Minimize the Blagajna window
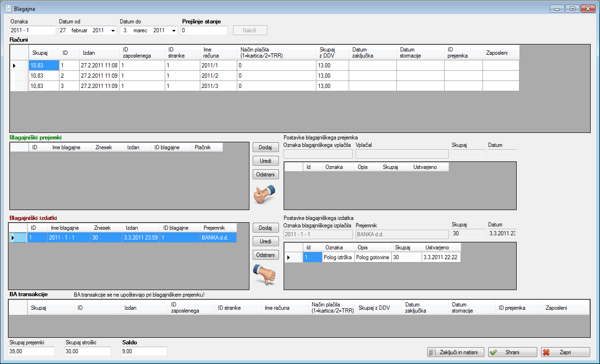Image resolution: width=600 pixels, height=364 pixels. click(558, 8)
